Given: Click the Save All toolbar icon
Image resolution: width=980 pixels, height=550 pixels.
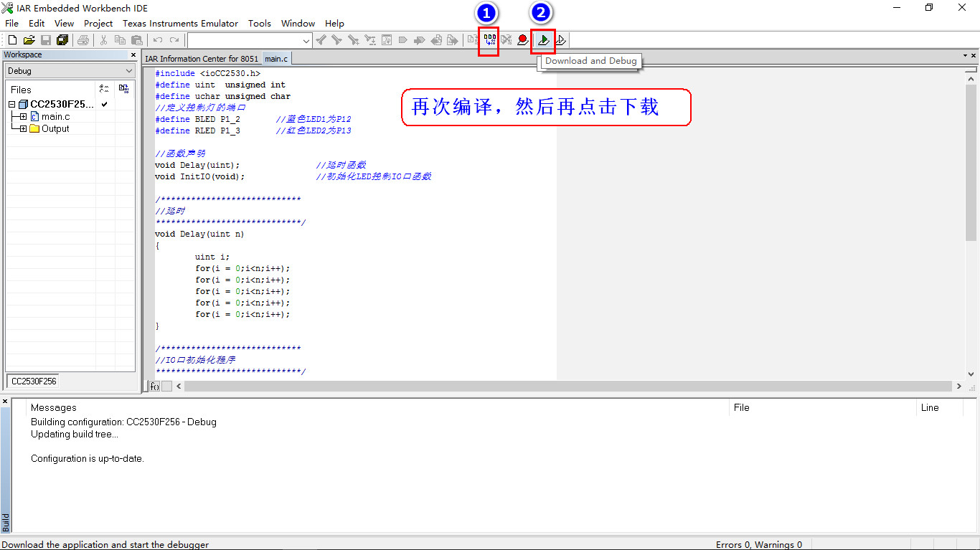Looking at the screenshot, I should click(62, 40).
